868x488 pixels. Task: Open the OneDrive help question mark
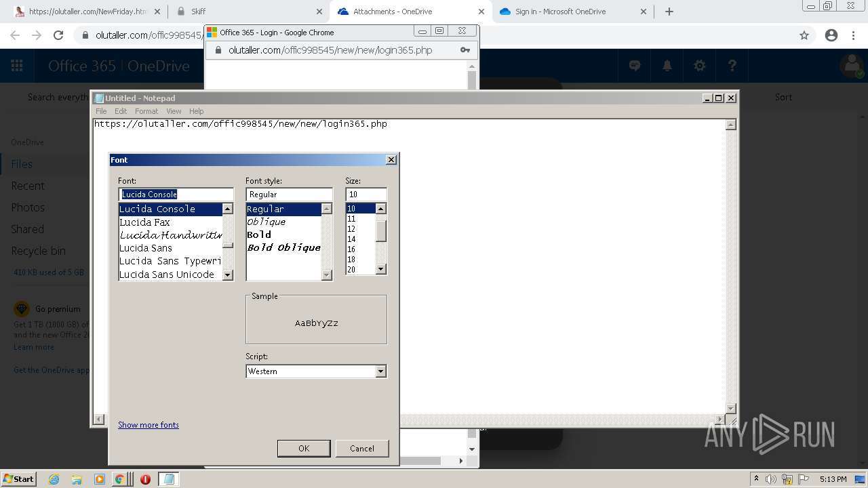pyautogui.click(x=732, y=66)
